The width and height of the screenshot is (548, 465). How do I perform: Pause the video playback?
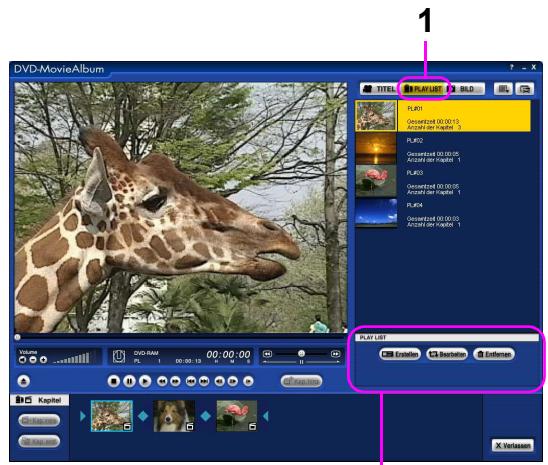click(129, 381)
